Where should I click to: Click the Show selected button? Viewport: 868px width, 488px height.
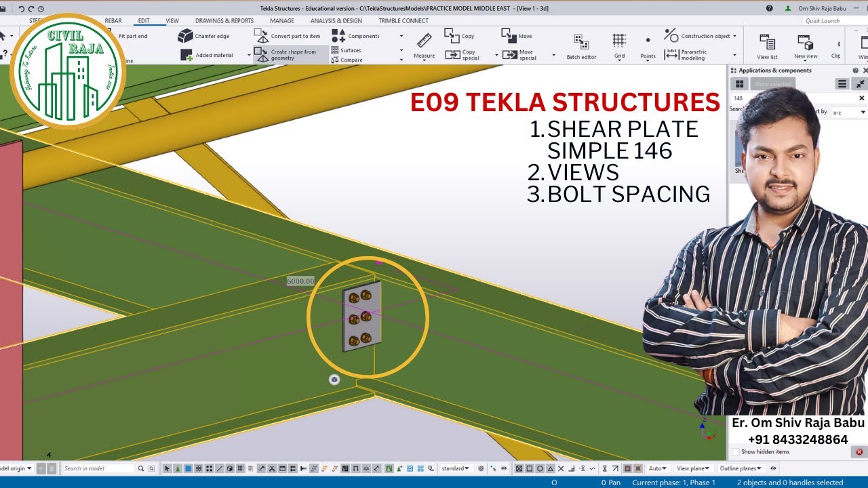click(x=772, y=83)
